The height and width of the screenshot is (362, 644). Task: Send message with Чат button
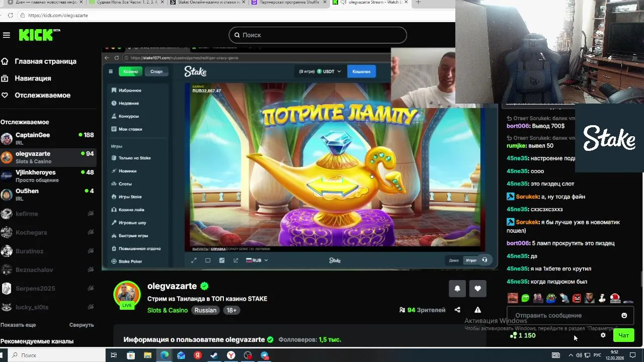pyautogui.click(x=624, y=335)
